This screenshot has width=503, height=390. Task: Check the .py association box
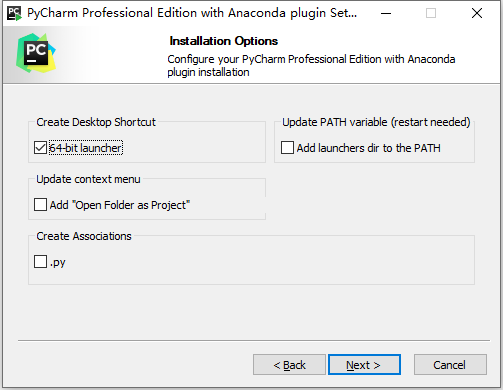click(40, 262)
